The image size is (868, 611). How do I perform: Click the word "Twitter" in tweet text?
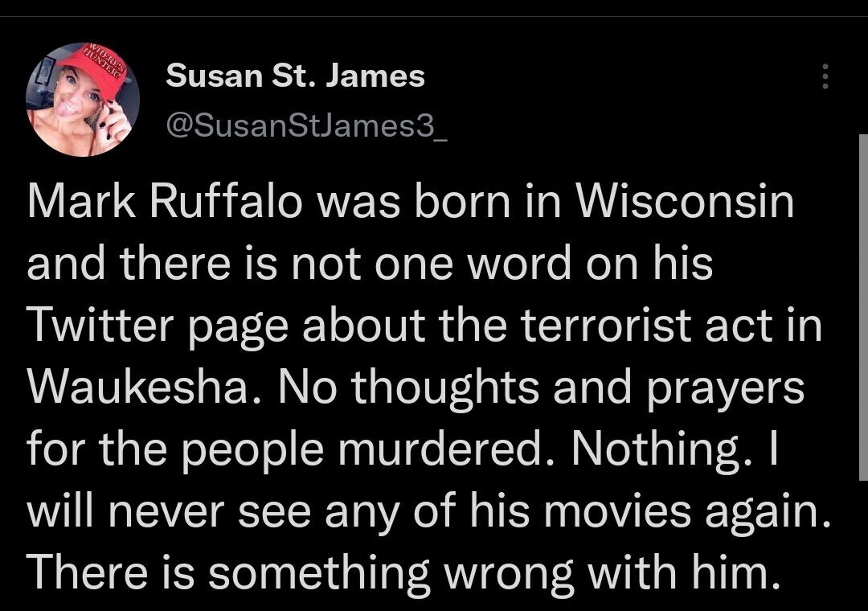pyautogui.click(x=100, y=325)
